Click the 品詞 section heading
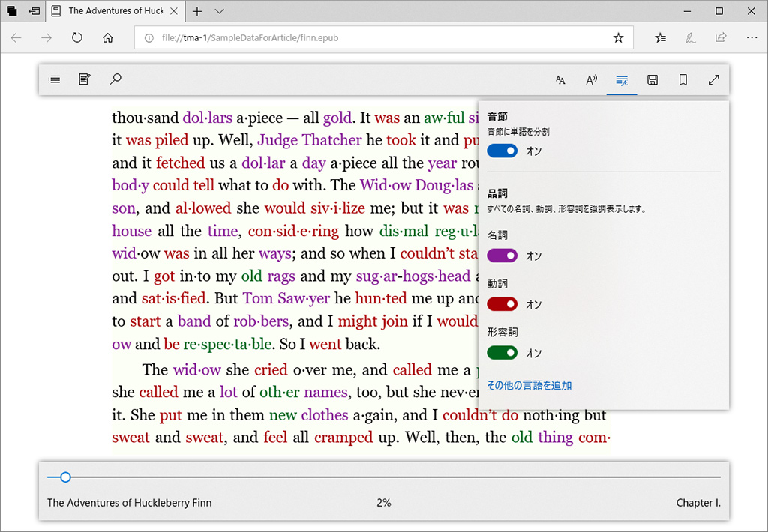The width and height of the screenshot is (768, 532). [497, 193]
